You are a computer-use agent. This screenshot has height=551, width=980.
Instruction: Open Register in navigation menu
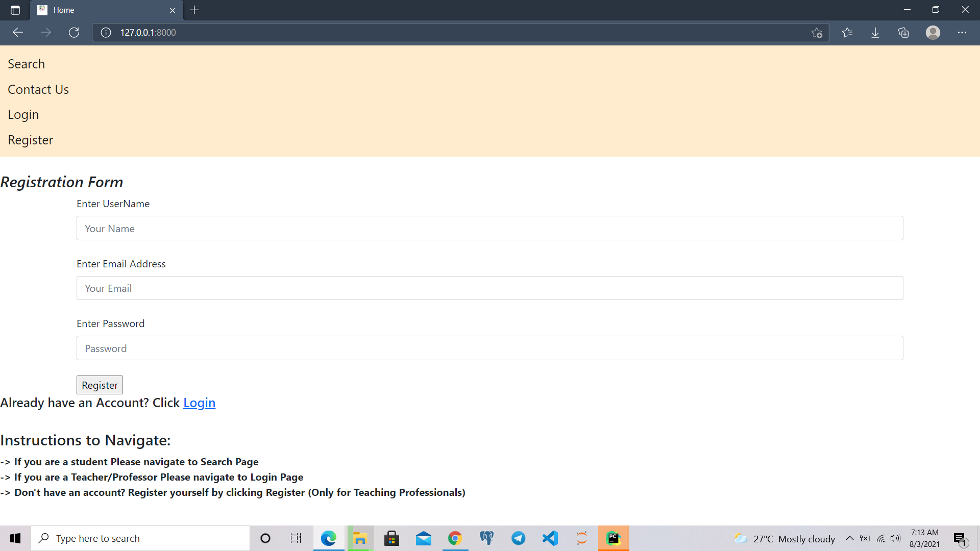[31, 140]
